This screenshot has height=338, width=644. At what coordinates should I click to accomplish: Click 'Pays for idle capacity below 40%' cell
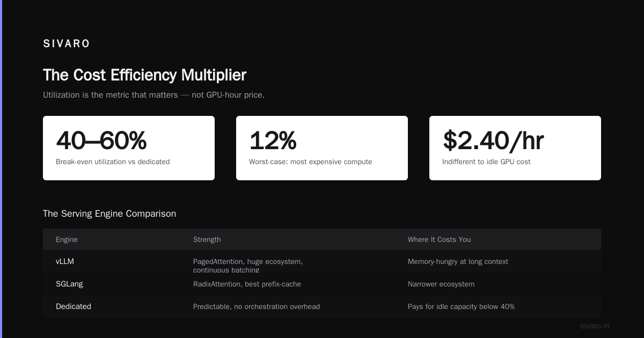click(461, 306)
